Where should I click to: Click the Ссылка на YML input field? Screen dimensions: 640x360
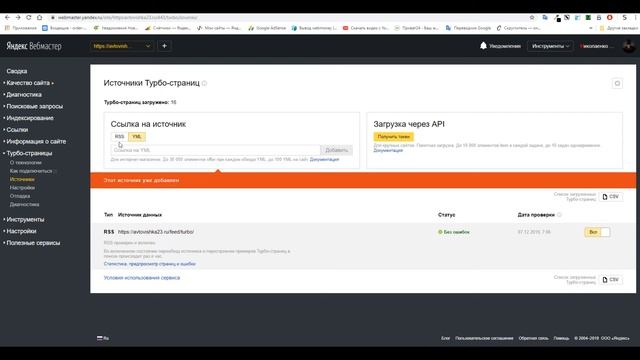coord(216,150)
